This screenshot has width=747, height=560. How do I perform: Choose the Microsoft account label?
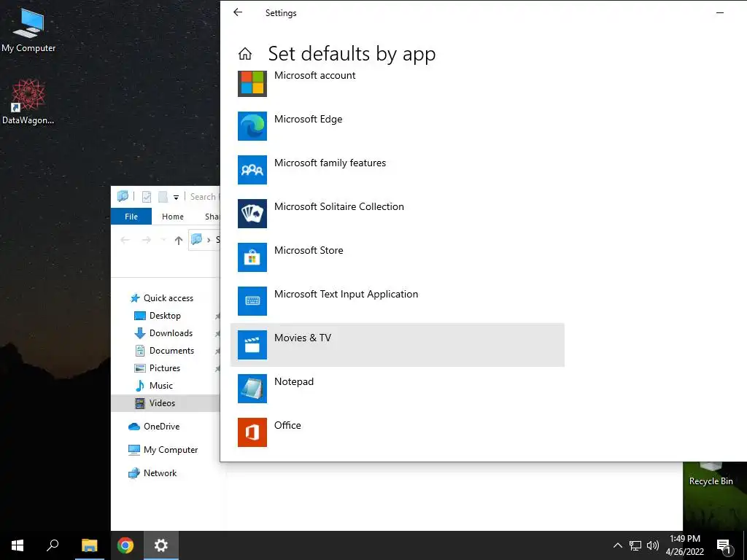[315, 75]
